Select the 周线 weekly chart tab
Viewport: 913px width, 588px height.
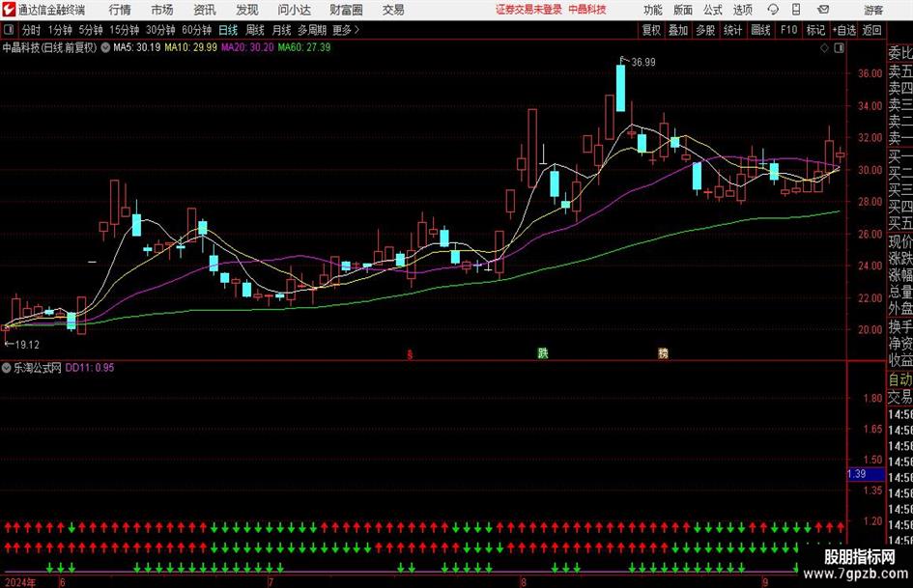click(x=255, y=30)
